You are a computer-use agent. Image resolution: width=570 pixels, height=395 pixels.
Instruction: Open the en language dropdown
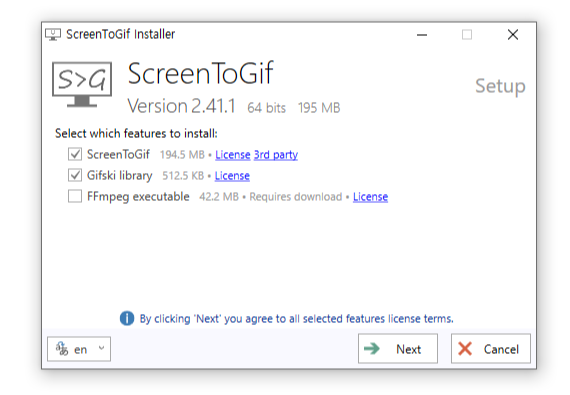(79, 349)
